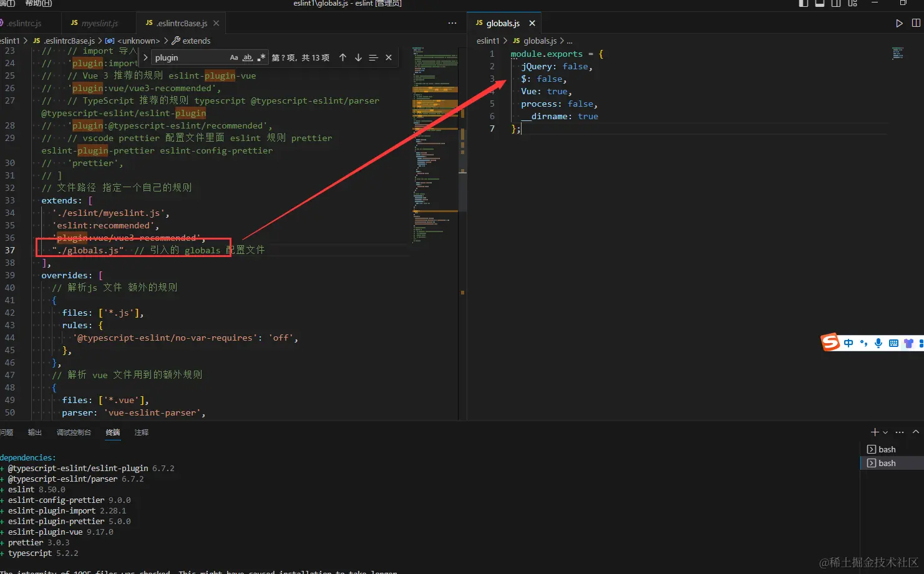Close the globals.js tab
924x574 pixels.
(x=532, y=23)
